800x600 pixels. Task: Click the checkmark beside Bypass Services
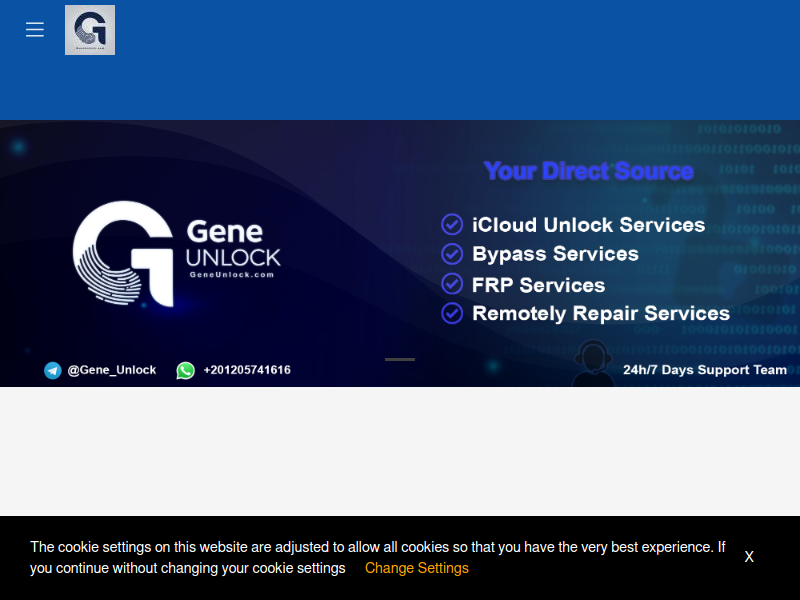click(452, 254)
